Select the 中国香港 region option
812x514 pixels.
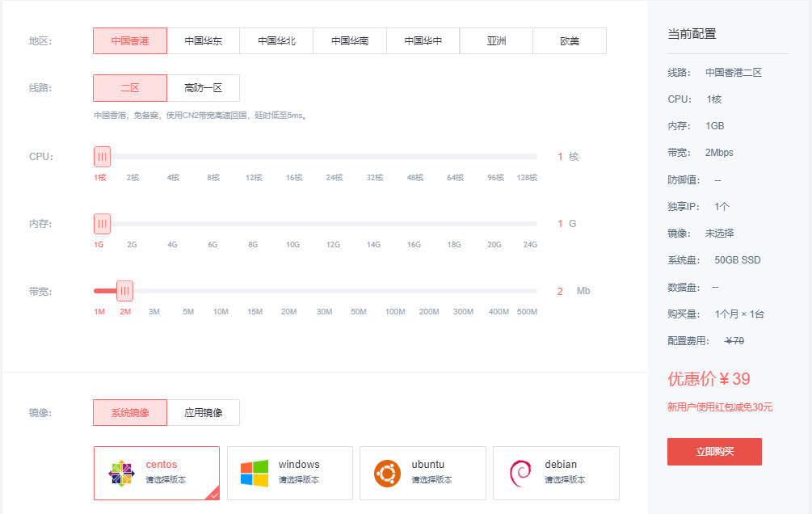pos(130,41)
